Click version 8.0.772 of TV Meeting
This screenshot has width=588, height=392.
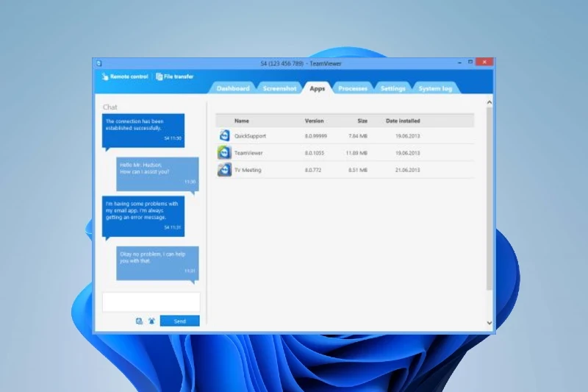313,170
